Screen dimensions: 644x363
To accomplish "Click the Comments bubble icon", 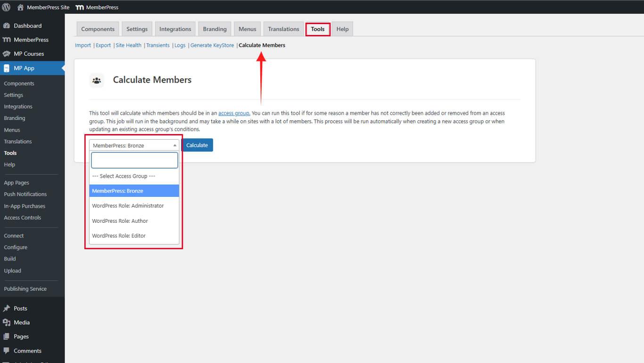I will tap(7, 351).
